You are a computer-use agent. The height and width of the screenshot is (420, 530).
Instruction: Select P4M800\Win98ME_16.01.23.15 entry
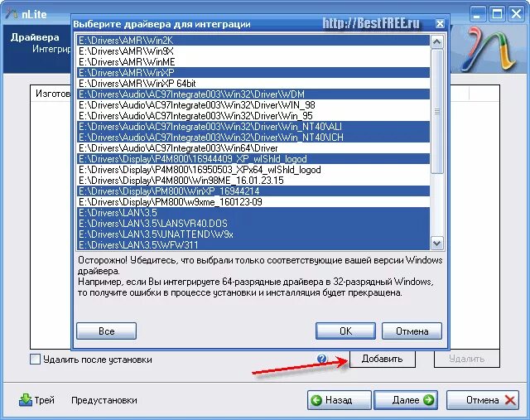coord(253,181)
